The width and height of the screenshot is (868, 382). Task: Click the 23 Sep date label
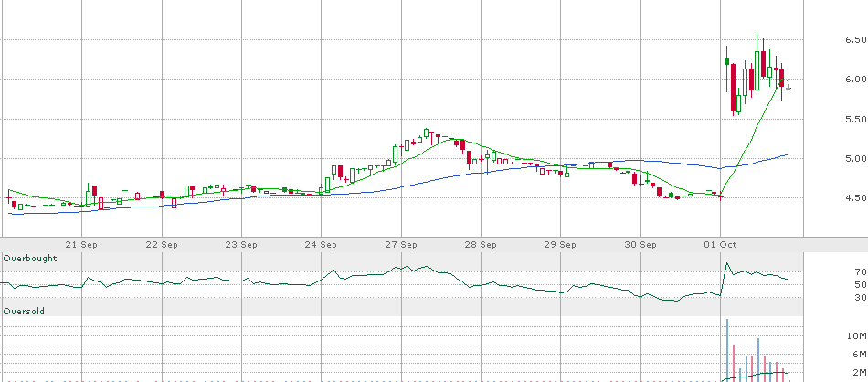tap(241, 245)
